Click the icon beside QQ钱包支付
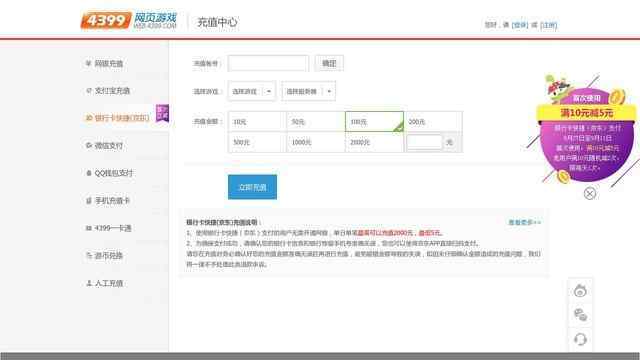The image size is (640, 360). [x=89, y=173]
